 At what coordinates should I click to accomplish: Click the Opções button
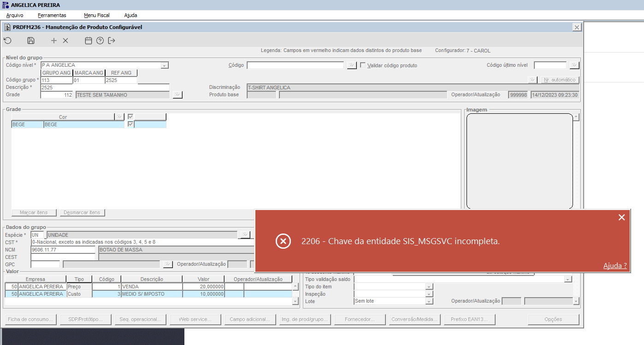554,319
